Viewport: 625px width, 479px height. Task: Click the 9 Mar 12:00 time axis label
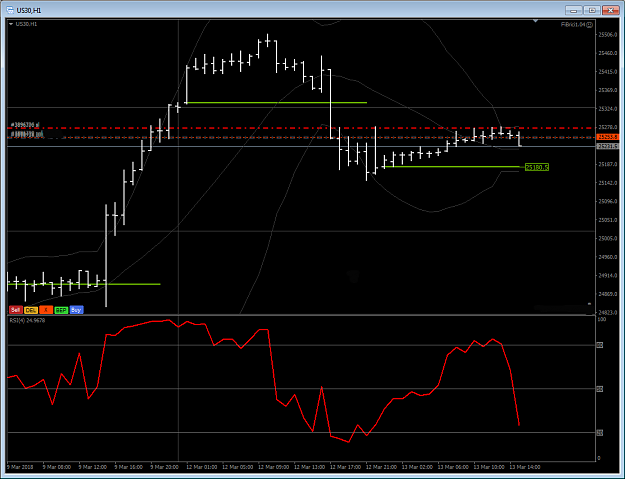pyautogui.click(x=92, y=467)
